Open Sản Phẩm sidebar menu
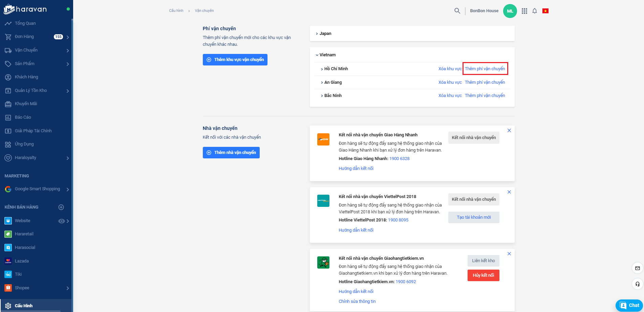 [24, 64]
